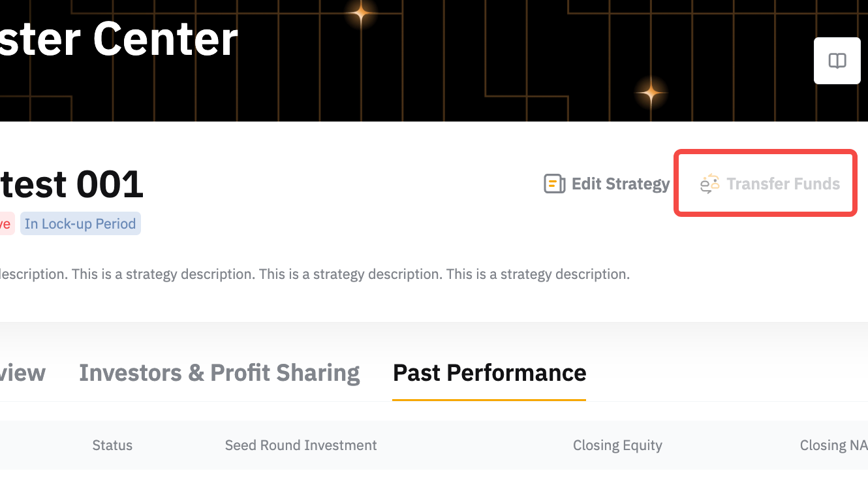Click the strategy description text
The width and height of the screenshot is (868, 486).
tap(313, 274)
